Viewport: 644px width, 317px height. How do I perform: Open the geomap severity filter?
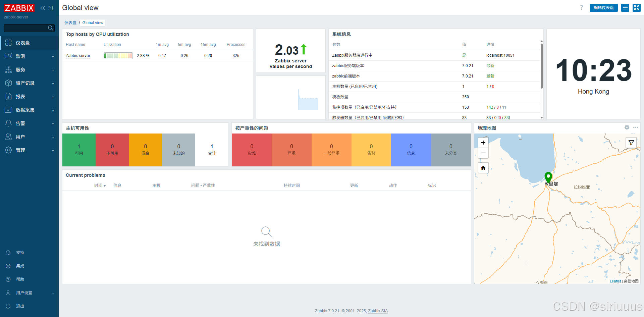coord(631,143)
